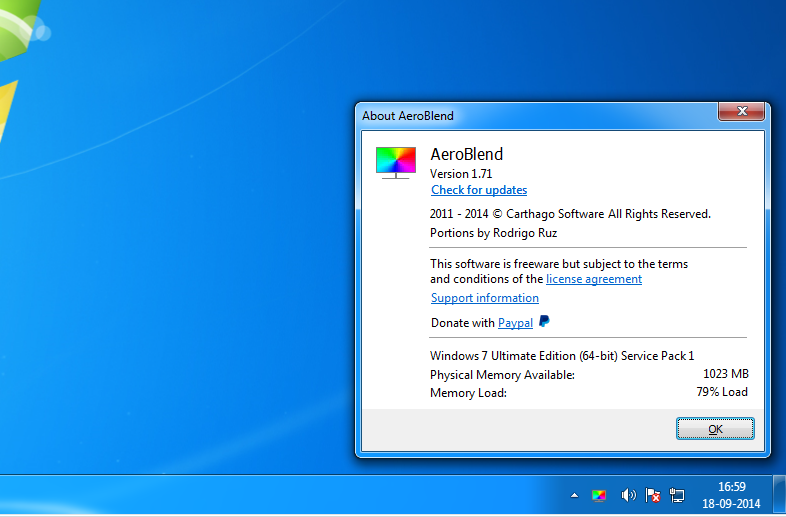
Task: Click the '1023 MB' memory value
Action: tap(726, 374)
